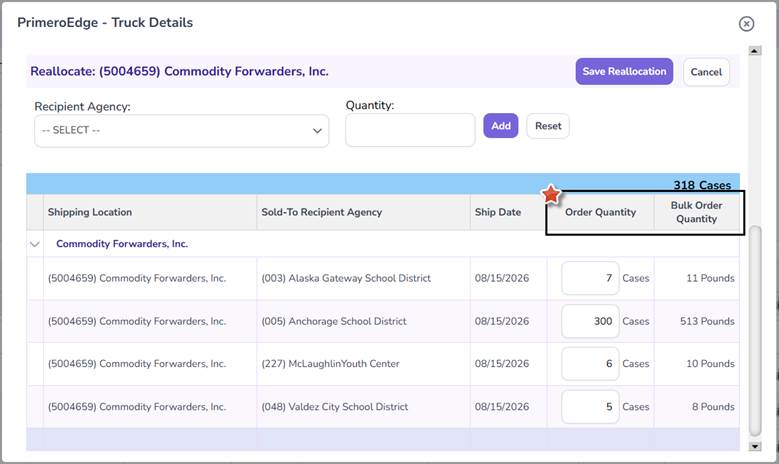Close the Truck Details dialog
Viewport: 779px width, 464px height.
(x=746, y=23)
